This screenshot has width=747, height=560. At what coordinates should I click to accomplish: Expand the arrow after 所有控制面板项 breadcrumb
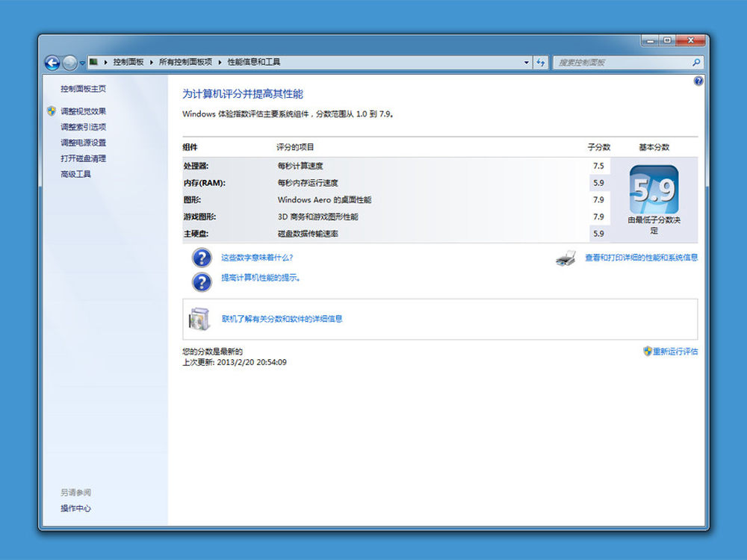(x=220, y=62)
